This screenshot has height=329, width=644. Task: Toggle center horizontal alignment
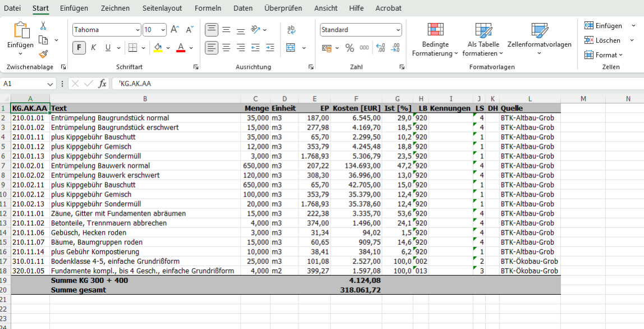226,48
